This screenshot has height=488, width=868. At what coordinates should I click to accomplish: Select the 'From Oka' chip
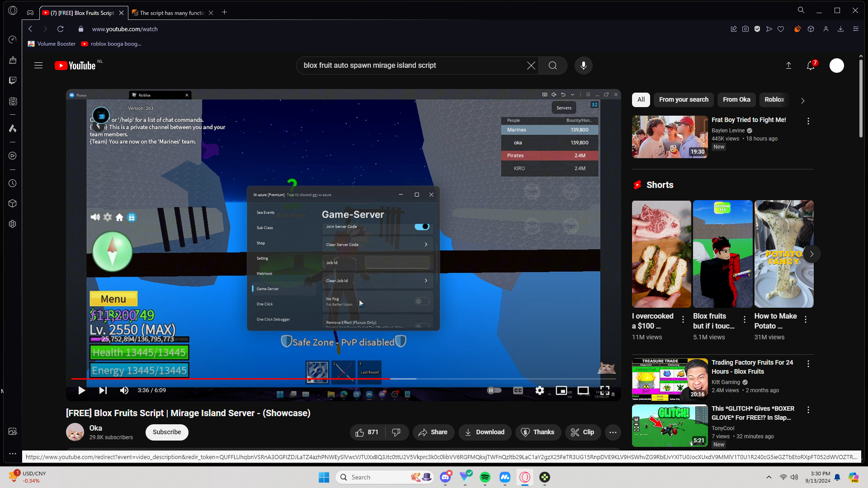tap(736, 100)
